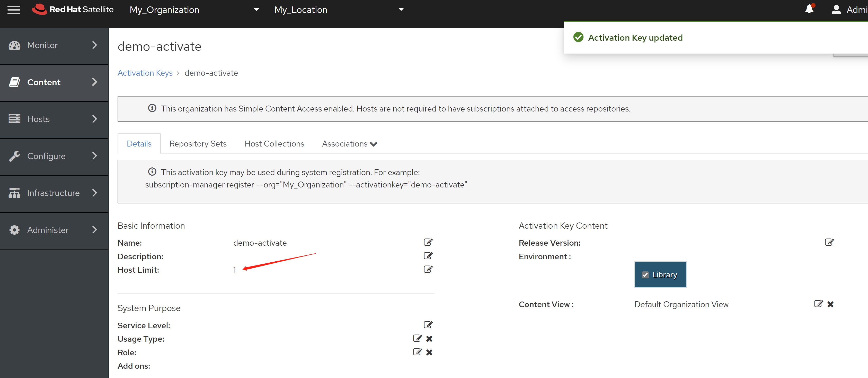
Task: Go to the Activation Keys breadcrumb link
Action: point(145,73)
